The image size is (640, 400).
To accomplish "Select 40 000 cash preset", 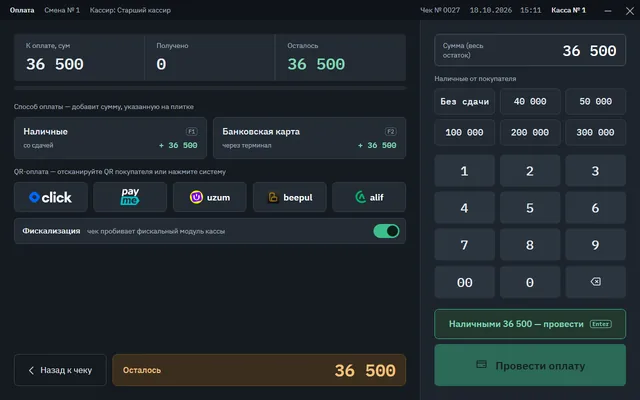I will (530, 101).
